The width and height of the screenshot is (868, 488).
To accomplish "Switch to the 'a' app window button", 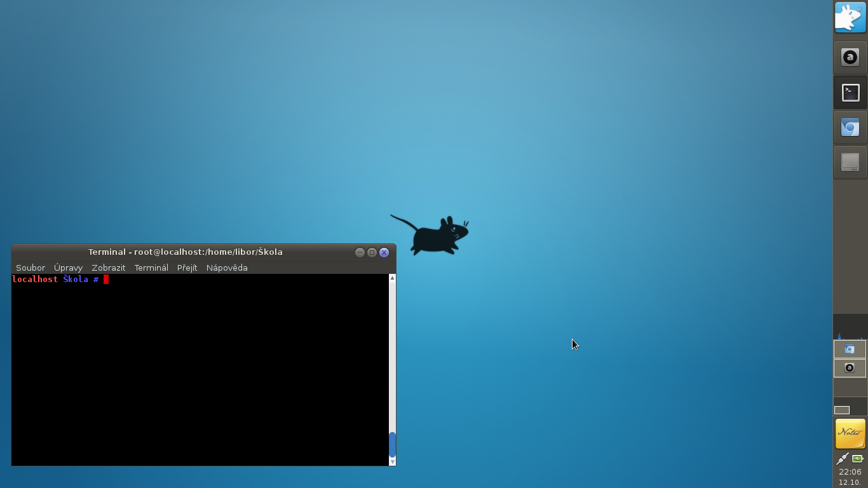I will click(x=850, y=368).
